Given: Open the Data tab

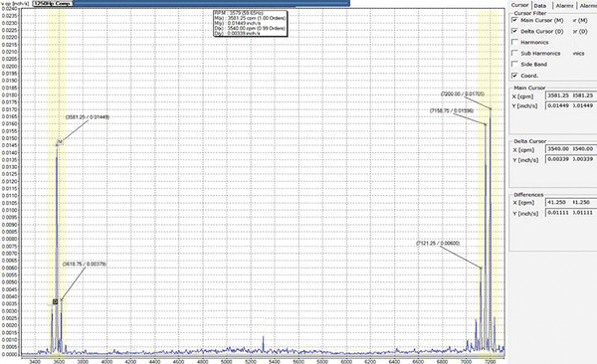Looking at the screenshot, I should click(x=540, y=6).
